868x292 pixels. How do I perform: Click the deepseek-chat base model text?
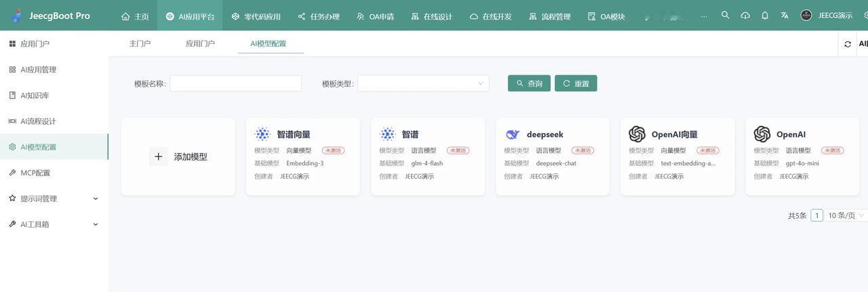click(556, 163)
